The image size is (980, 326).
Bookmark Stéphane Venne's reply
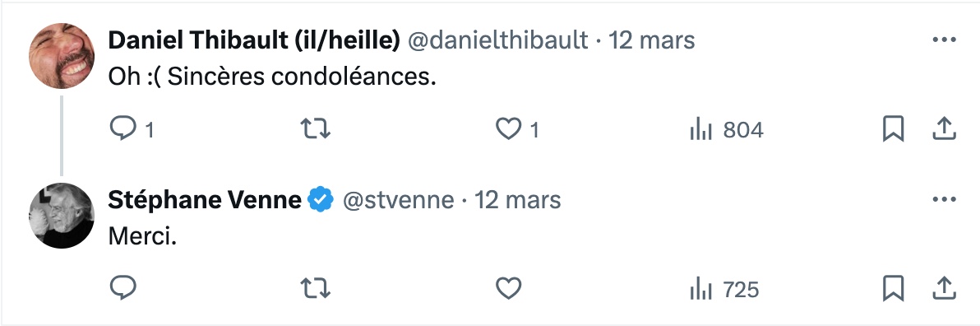893,288
